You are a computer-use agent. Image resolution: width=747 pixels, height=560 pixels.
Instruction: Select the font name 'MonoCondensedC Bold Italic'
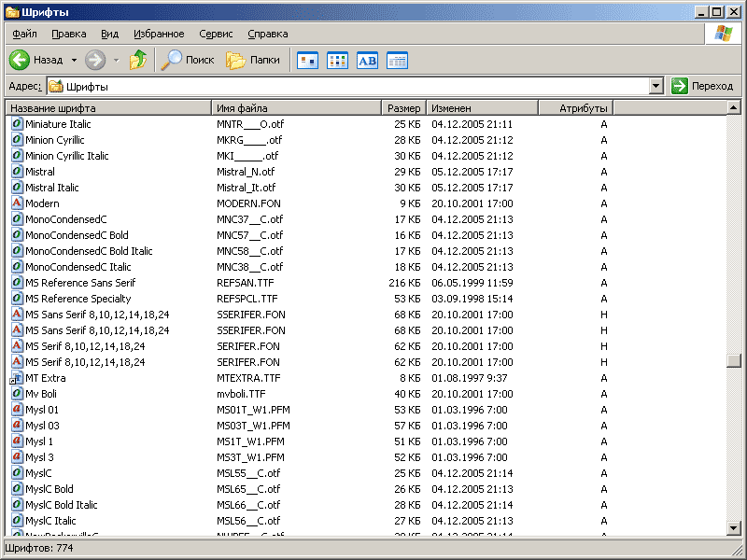click(x=89, y=251)
